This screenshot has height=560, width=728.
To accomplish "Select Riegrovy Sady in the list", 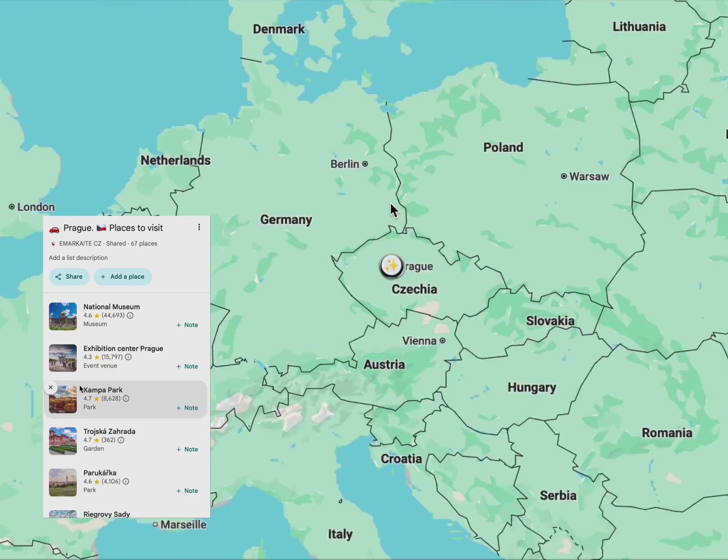I will [106, 514].
